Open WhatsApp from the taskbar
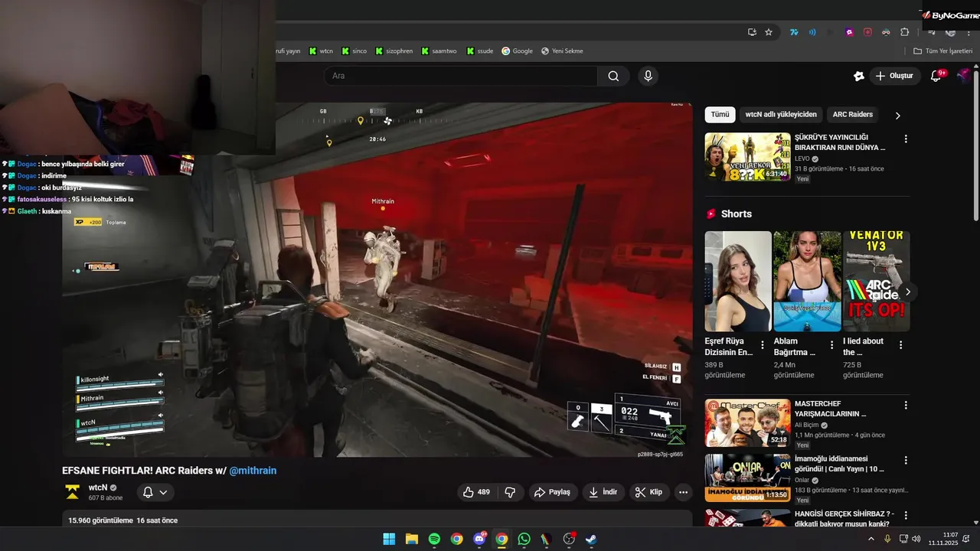Image resolution: width=980 pixels, height=551 pixels. click(x=524, y=539)
